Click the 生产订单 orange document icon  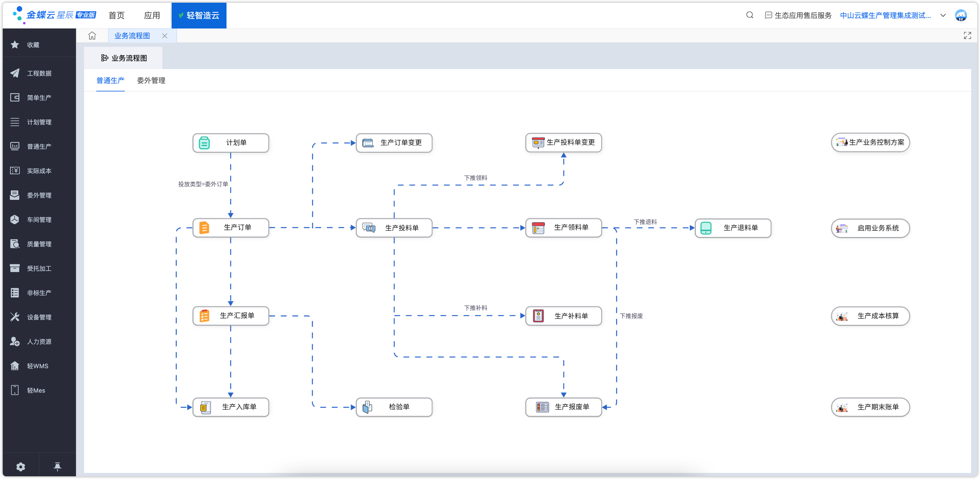[204, 227]
